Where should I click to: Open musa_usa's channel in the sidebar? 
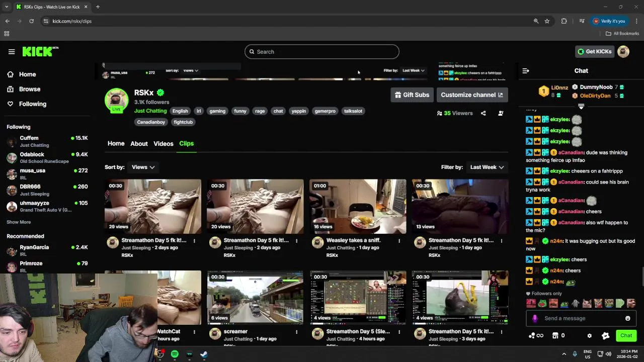pyautogui.click(x=47, y=174)
